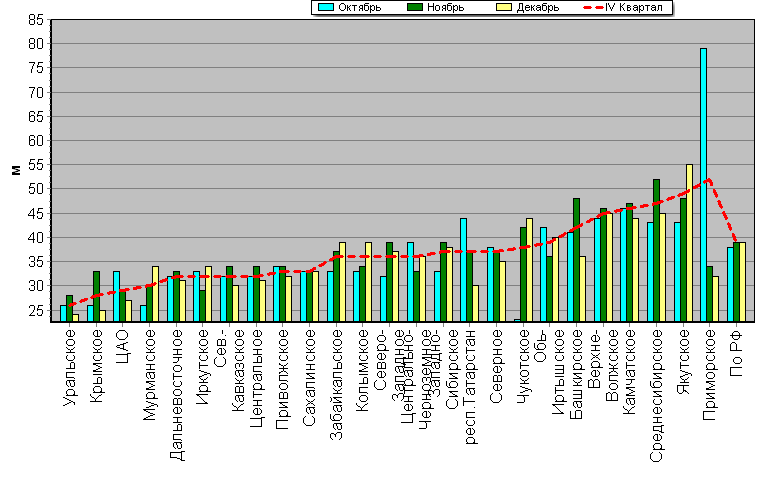Select the Ноябрь legend label
This screenshot has width=777, height=479.
(445, 7)
